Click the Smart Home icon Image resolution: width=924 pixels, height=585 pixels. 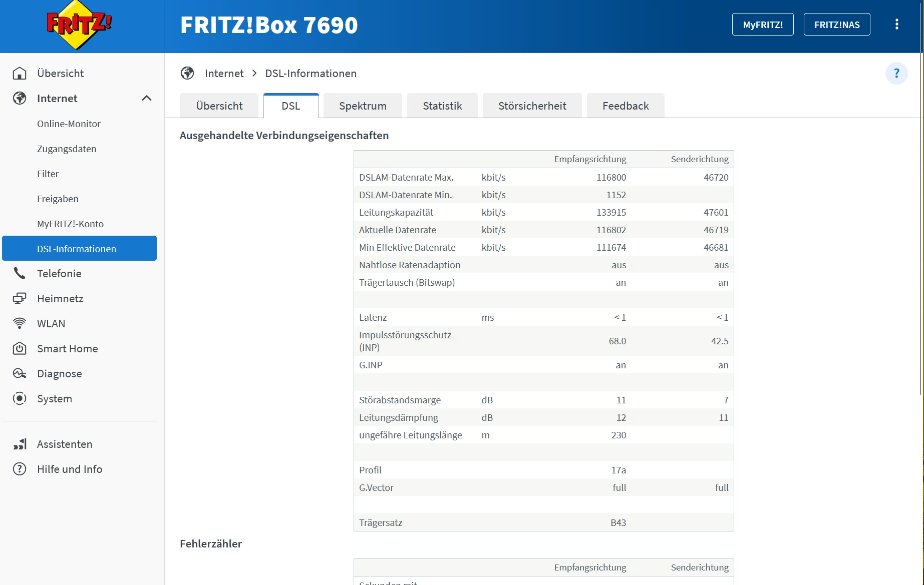point(20,349)
